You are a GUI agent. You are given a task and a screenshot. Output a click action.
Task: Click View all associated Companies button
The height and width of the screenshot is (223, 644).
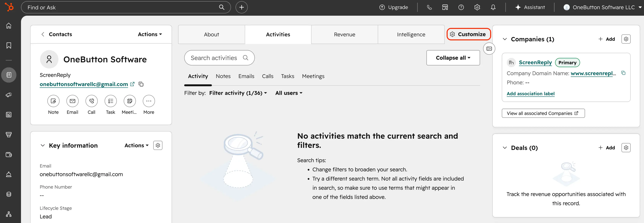(543, 113)
